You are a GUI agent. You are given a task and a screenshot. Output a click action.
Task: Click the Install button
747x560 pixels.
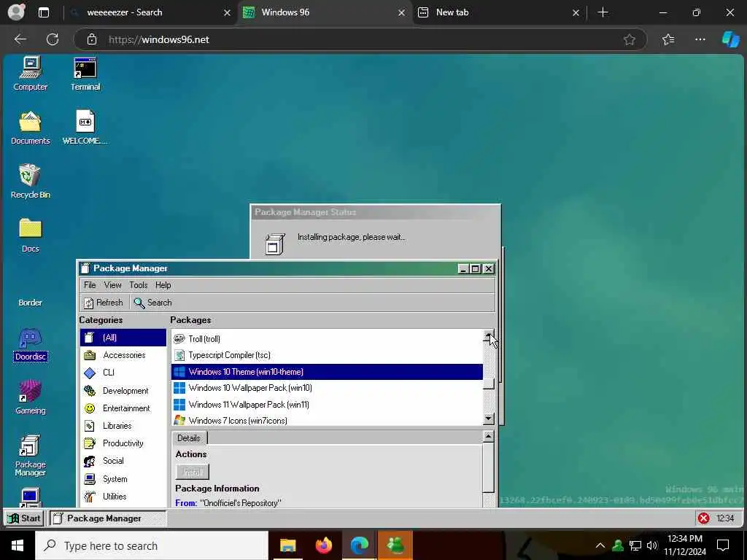(193, 472)
